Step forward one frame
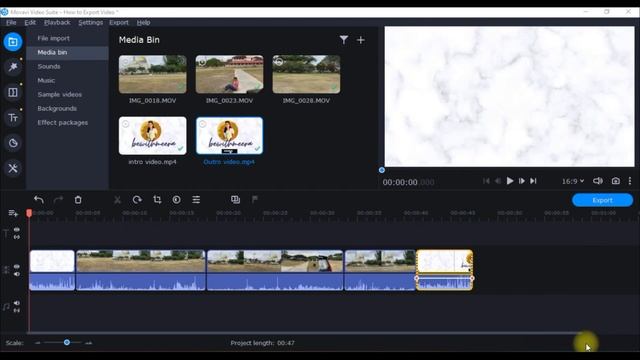Image resolution: width=640 pixels, height=360 pixels. point(522,181)
